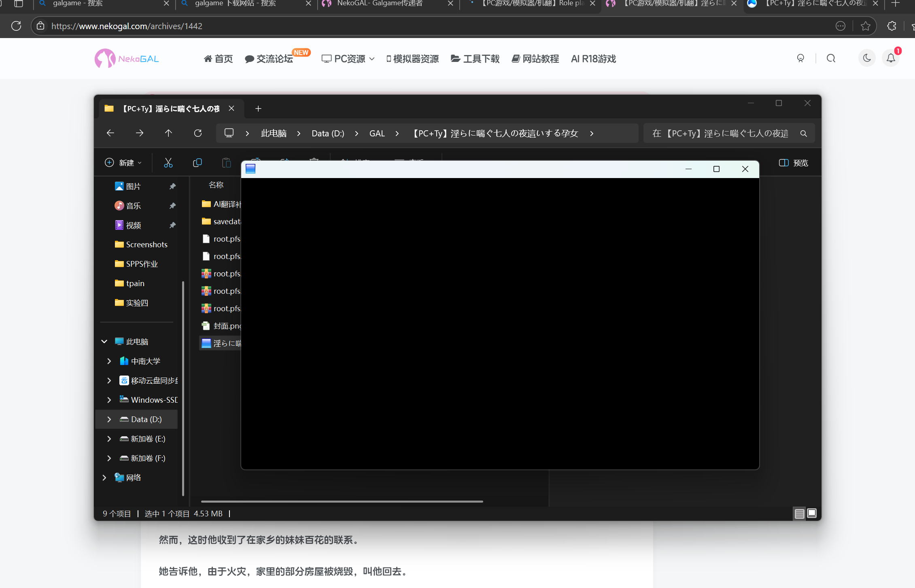Click the GAL breadcrumb in address path
This screenshot has width=915, height=588.
pyautogui.click(x=377, y=134)
